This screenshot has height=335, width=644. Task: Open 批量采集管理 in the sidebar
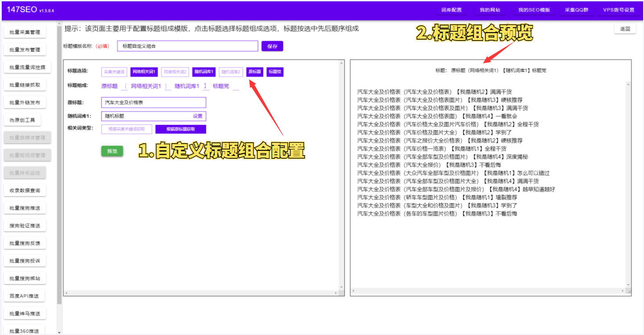(25, 32)
